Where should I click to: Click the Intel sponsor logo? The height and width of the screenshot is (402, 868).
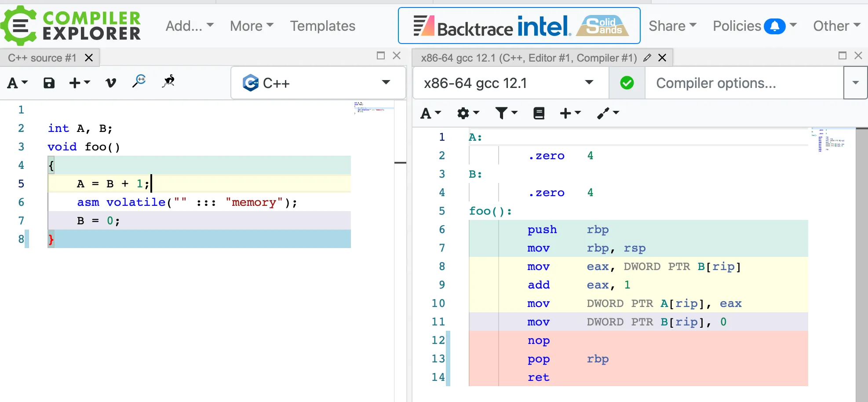(544, 26)
